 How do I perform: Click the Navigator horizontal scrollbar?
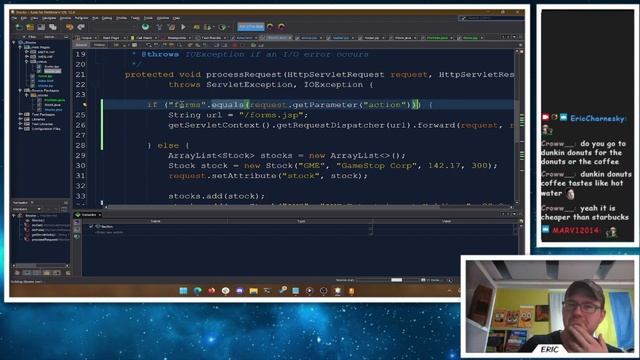pyautogui.click(x=39, y=265)
